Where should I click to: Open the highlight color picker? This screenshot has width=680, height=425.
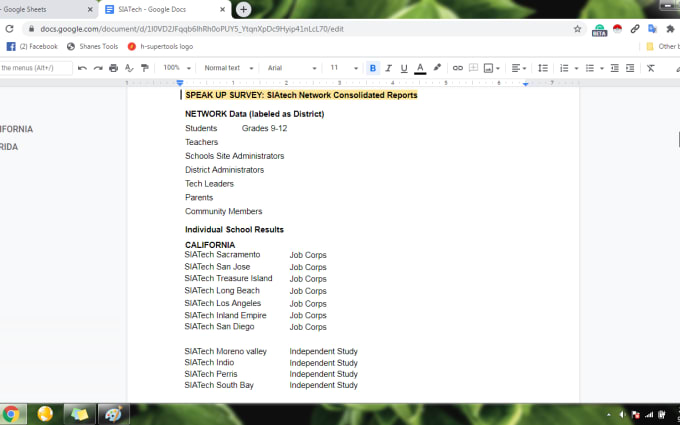[437, 68]
